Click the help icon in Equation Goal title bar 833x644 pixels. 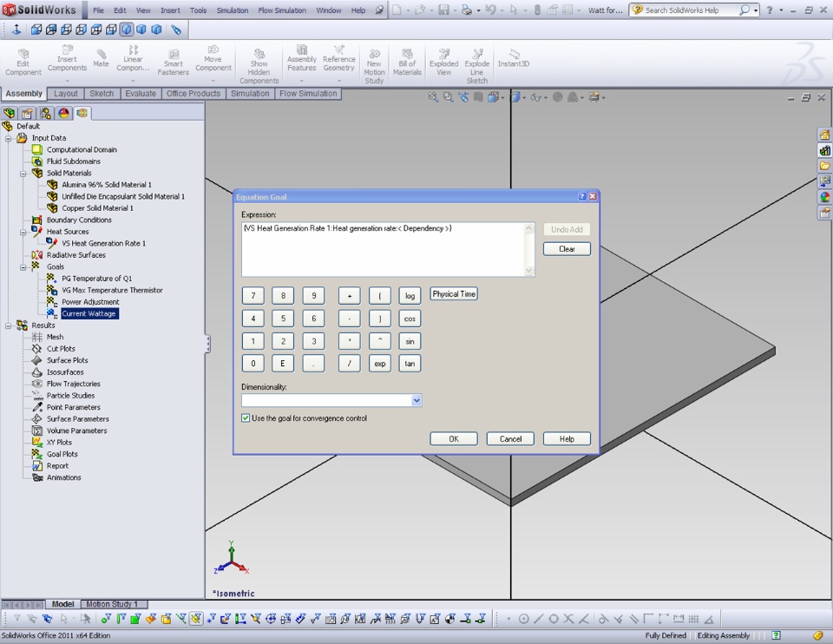pos(581,197)
